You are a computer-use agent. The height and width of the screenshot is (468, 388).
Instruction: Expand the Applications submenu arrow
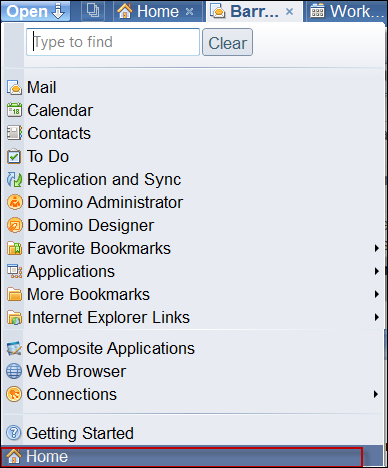coord(377,271)
